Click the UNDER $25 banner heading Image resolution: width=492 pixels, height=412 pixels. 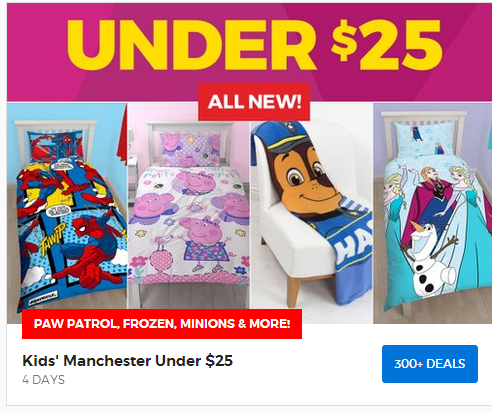click(x=254, y=44)
